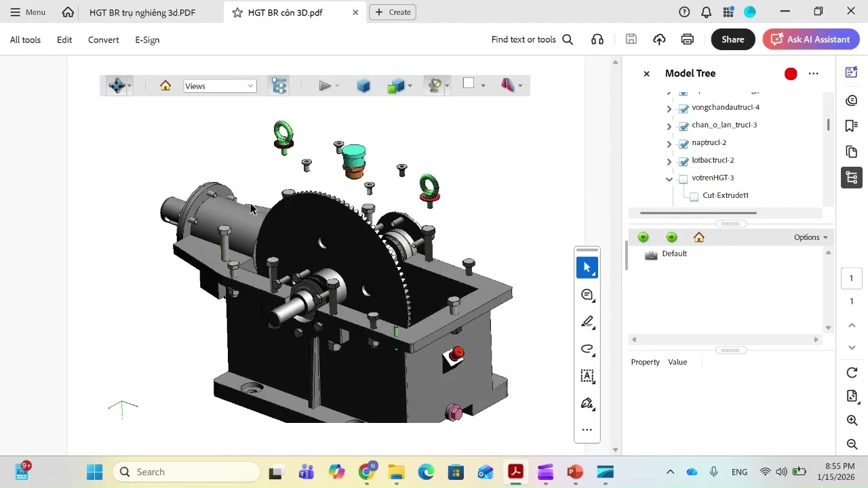Viewport: 868px width, 488px height.
Task: Click the Property column header
Action: tap(646, 362)
